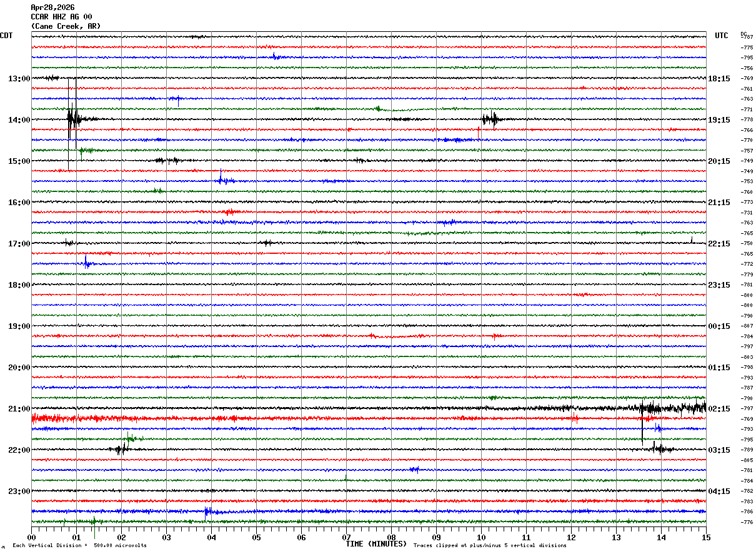Select the 13:00 CDT time label

(x=19, y=79)
